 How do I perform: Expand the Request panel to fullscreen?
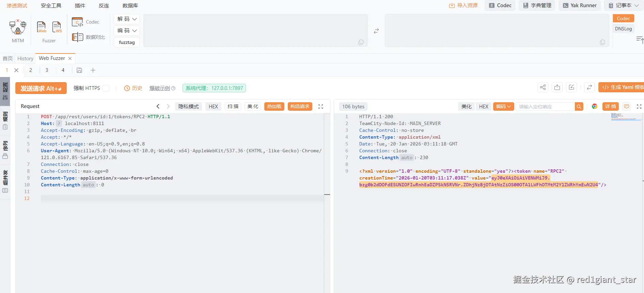coord(321,107)
